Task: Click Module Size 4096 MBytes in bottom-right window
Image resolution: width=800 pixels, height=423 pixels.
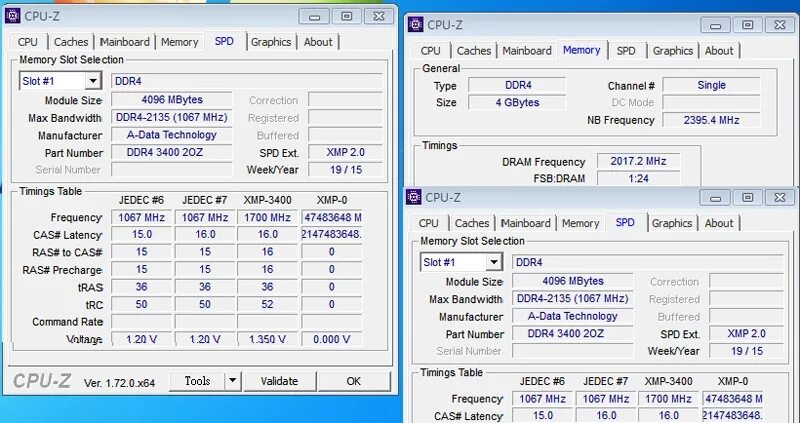Action: [x=573, y=281]
